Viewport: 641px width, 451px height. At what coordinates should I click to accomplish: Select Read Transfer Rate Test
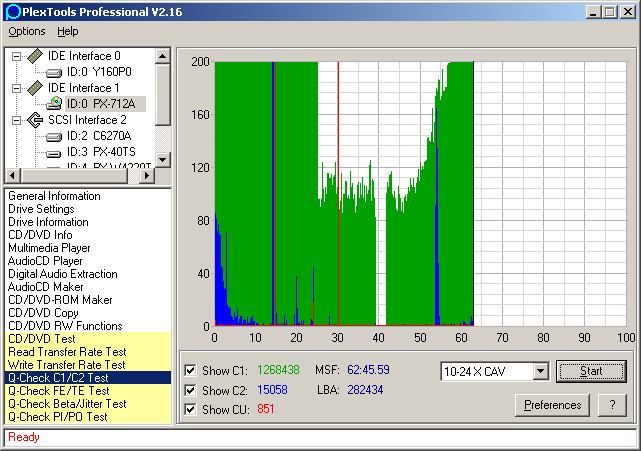click(88, 352)
